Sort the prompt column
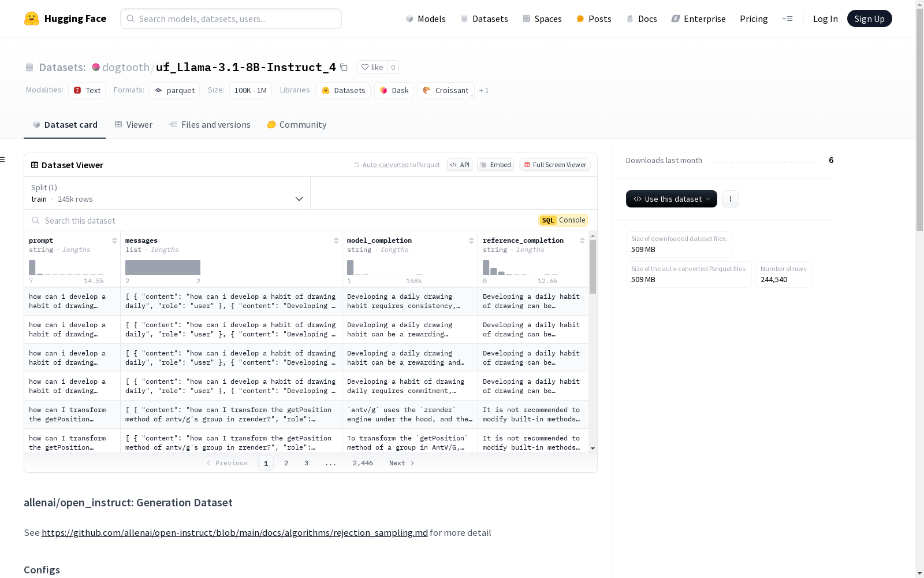 (x=114, y=240)
